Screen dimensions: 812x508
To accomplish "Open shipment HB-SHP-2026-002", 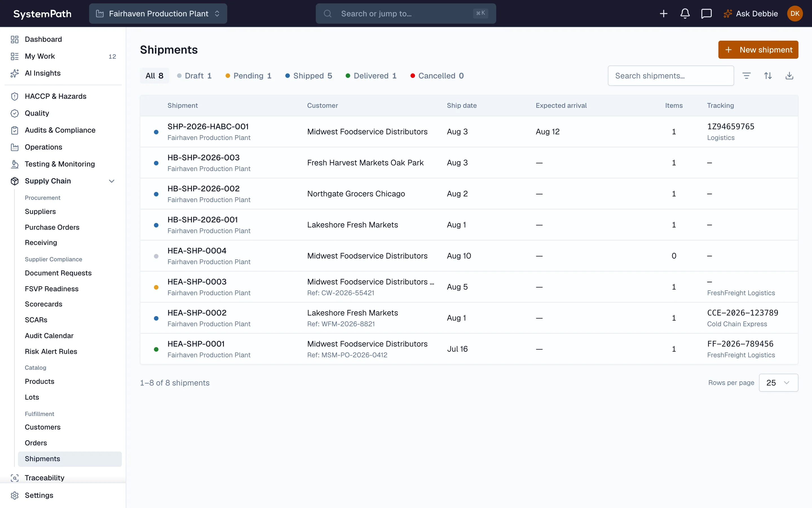I will point(203,189).
